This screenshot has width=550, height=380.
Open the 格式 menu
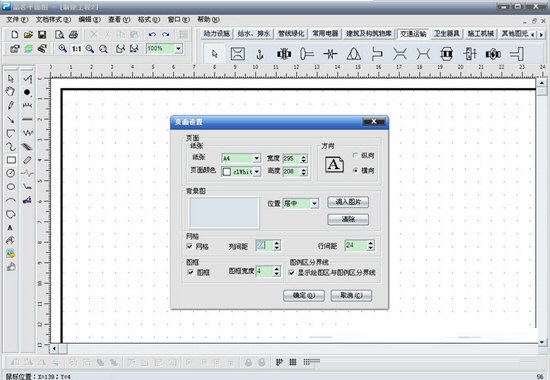pos(149,20)
